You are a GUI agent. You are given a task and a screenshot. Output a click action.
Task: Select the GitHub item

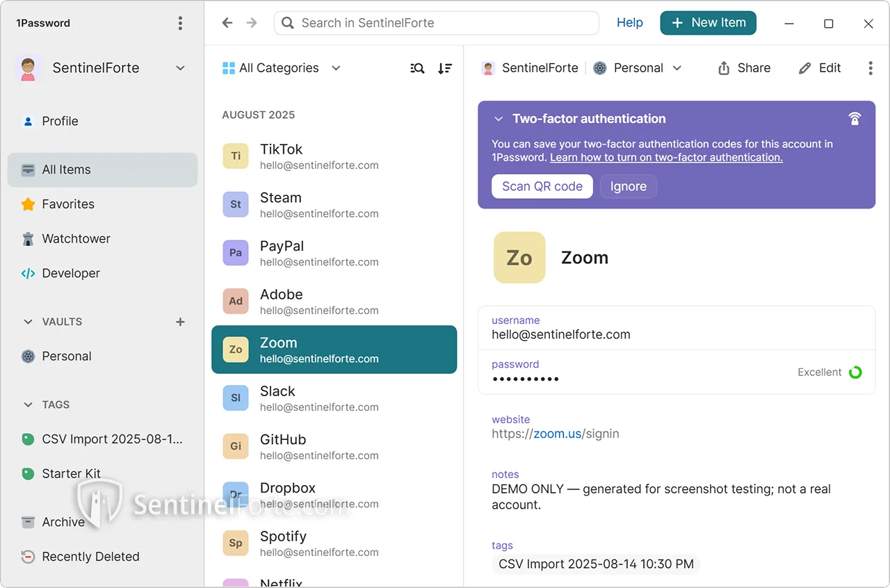(334, 446)
